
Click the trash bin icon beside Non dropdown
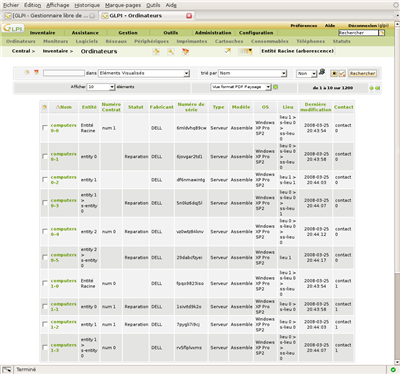322,72
